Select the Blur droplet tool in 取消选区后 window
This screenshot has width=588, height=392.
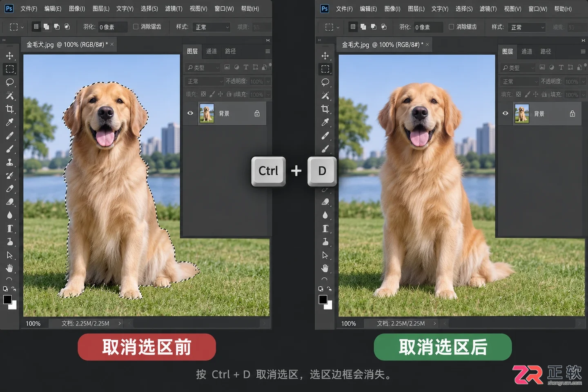tap(325, 215)
